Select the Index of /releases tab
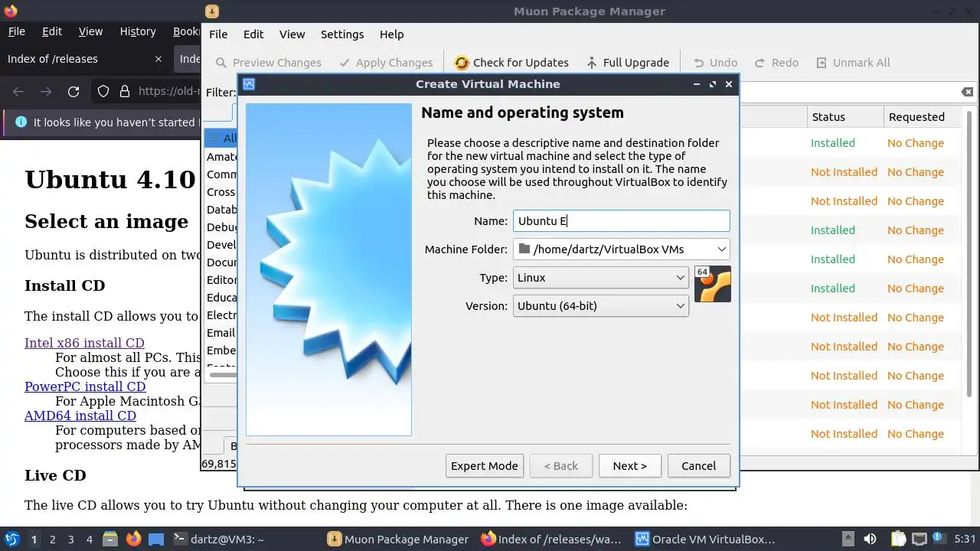Screen dimensions: 980x551 pos(85,59)
